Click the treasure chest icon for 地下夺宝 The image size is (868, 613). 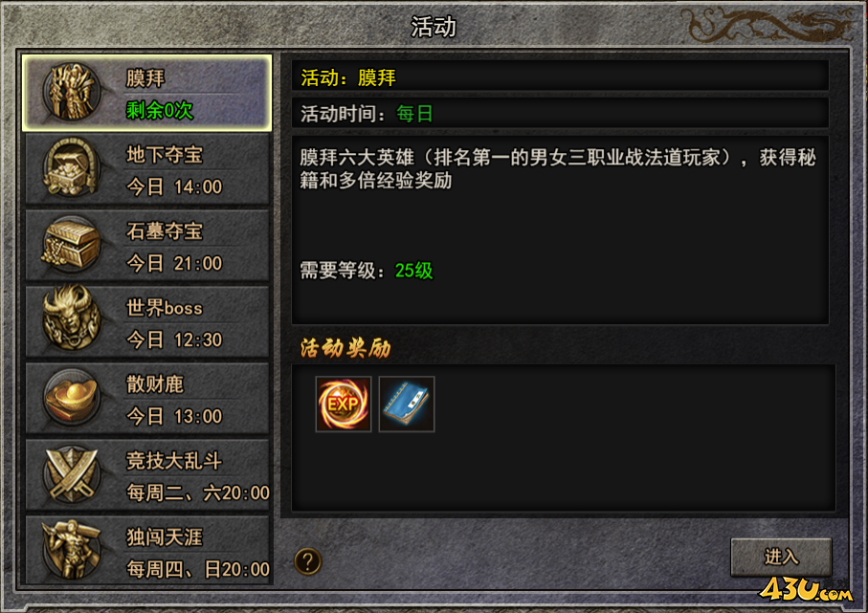click(72, 168)
